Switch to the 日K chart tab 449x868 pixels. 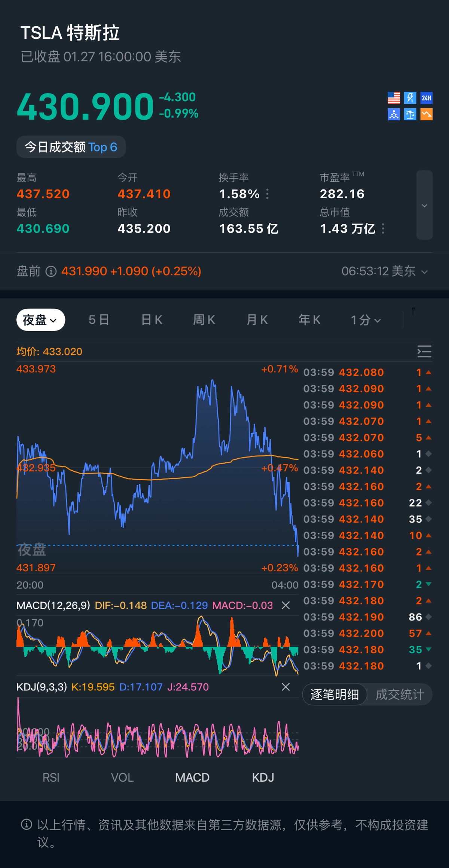pos(152,320)
